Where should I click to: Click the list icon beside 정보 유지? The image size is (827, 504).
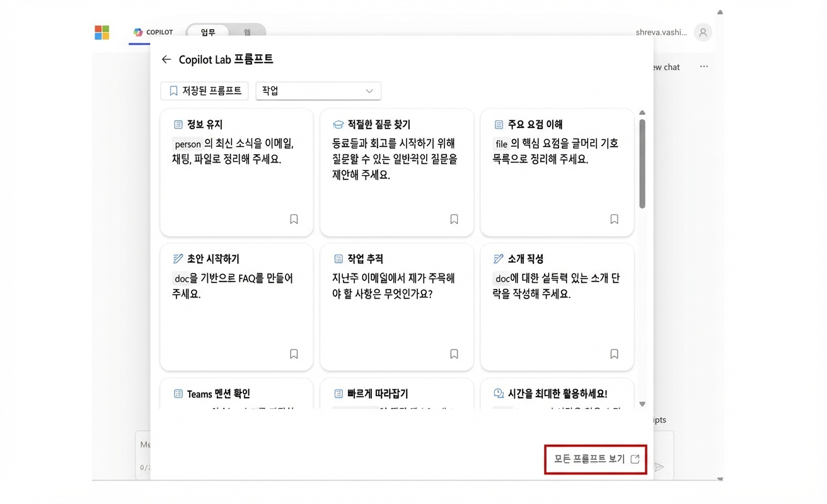(178, 125)
